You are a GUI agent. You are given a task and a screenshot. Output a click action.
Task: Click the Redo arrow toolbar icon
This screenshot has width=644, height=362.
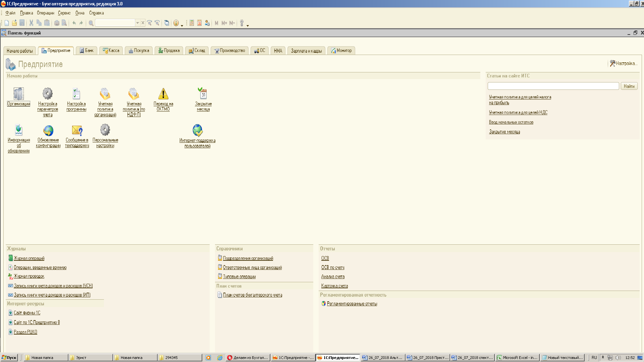click(81, 23)
